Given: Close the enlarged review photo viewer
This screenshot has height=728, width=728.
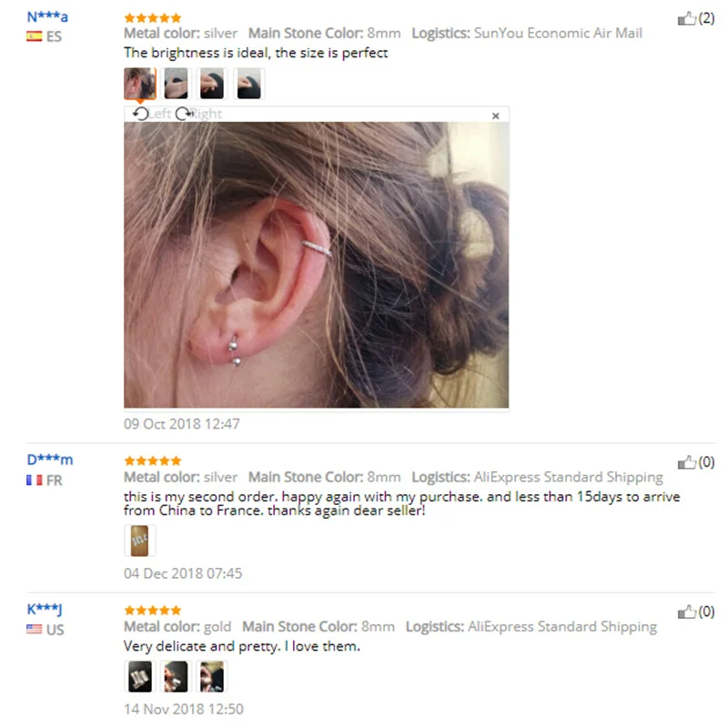Looking at the screenshot, I should pos(495,116).
